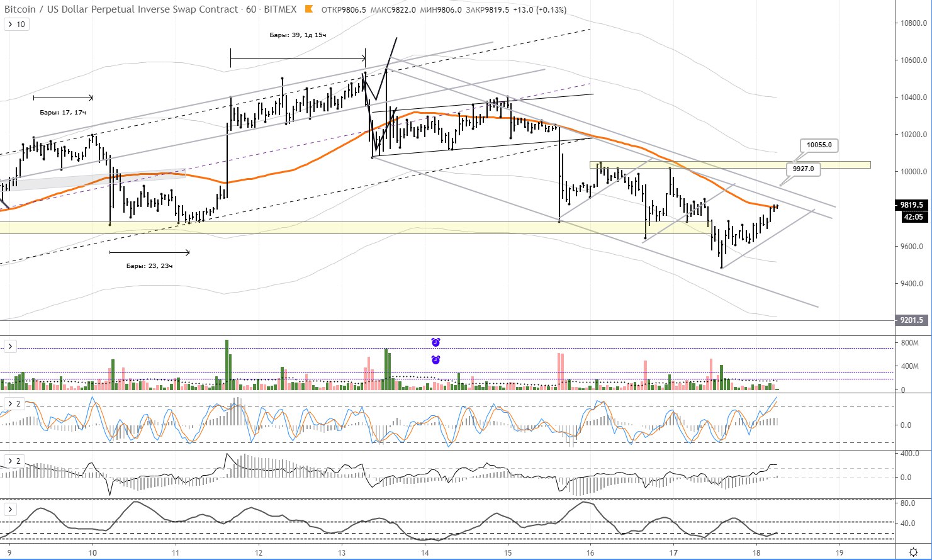This screenshot has width=932, height=560.
Task: Click the +13.0 (+0.13%) change value
Action: click(539, 10)
